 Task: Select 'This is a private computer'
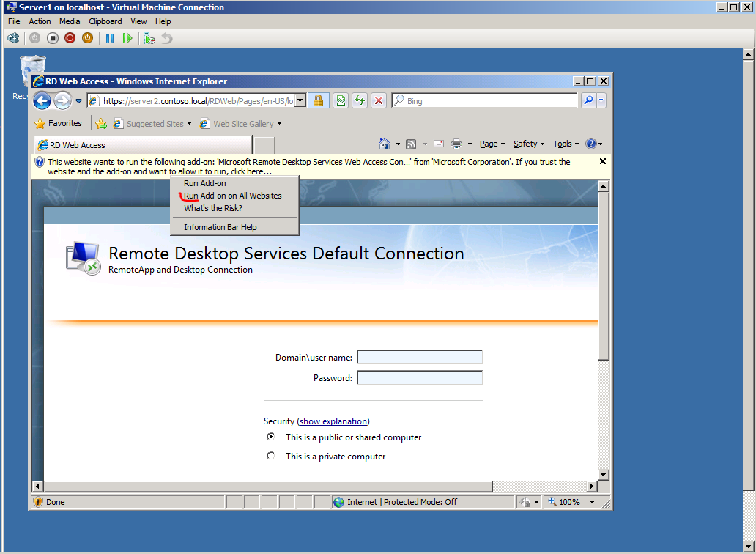coord(271,456)
